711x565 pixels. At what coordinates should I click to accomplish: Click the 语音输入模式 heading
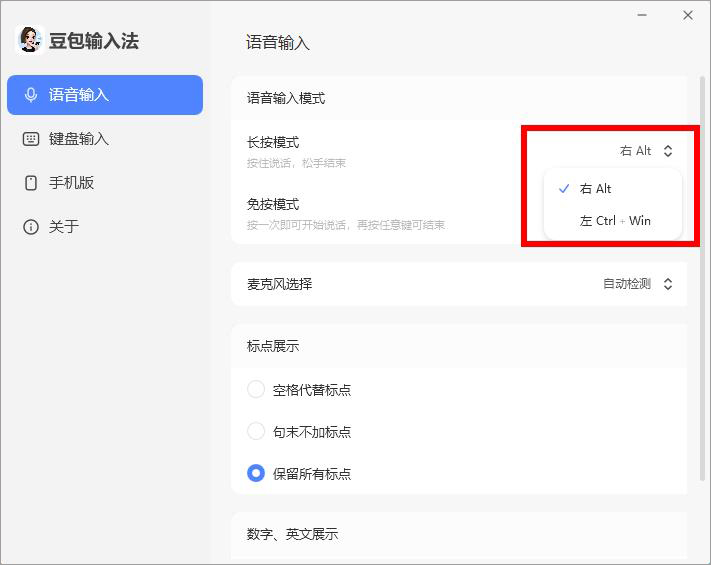click(x=286, y=98)
